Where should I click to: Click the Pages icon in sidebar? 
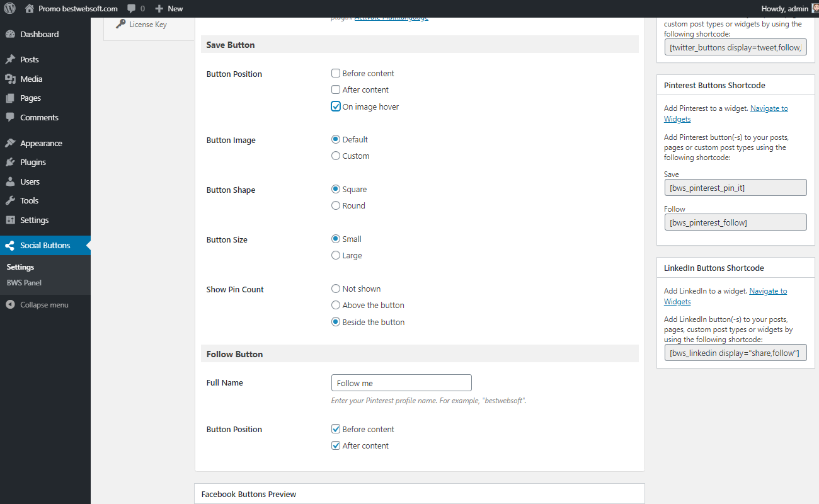click(x=10, y=98)
